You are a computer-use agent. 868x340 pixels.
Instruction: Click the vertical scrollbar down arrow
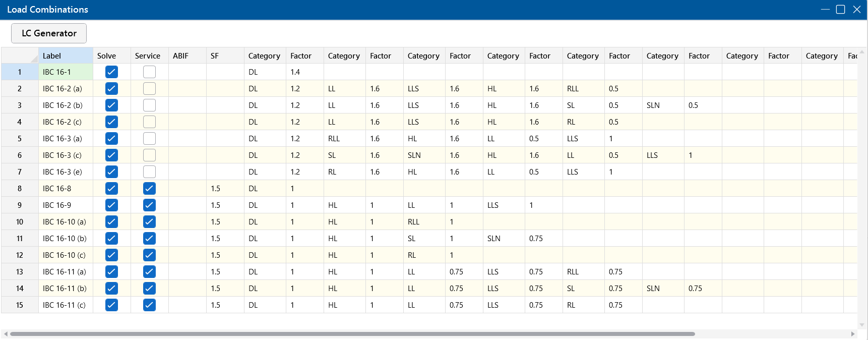click(x=862, y=325)
